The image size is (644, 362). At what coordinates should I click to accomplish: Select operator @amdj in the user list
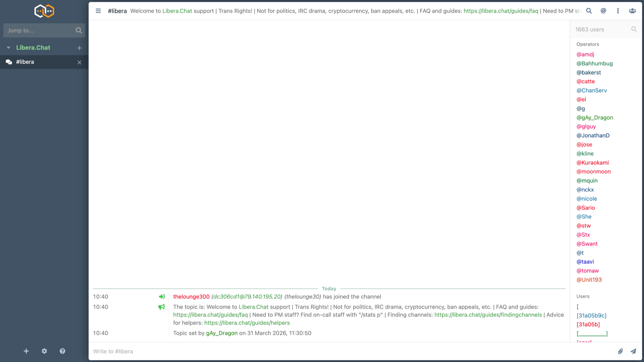coord(585,54)
